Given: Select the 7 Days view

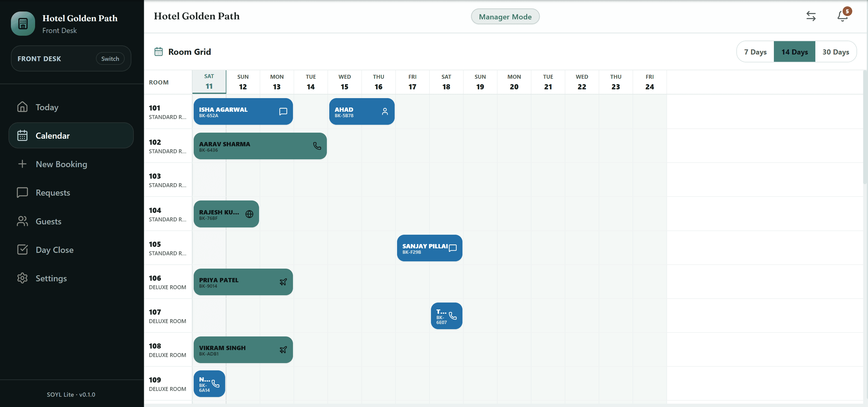Looking at the screenshot, I should (755, 51).
